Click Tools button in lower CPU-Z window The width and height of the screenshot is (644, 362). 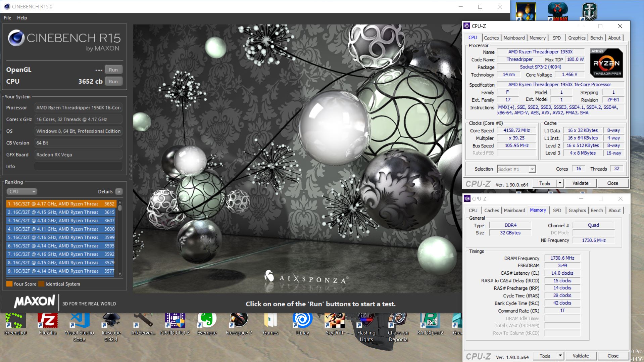545,356
